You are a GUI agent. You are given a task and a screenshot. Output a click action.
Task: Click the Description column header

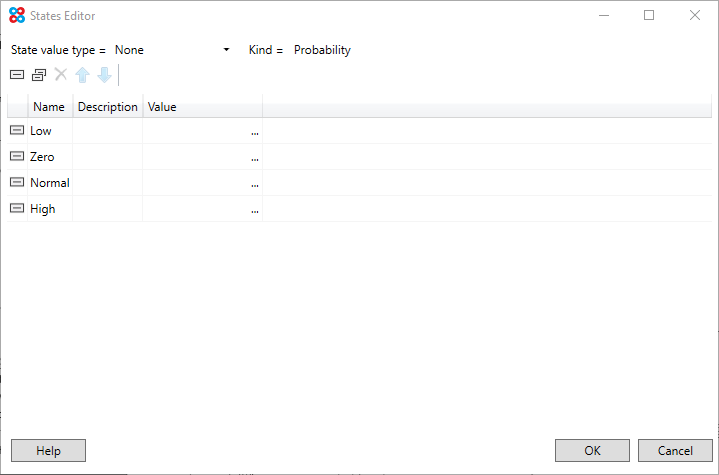click(x=107, y=107)
